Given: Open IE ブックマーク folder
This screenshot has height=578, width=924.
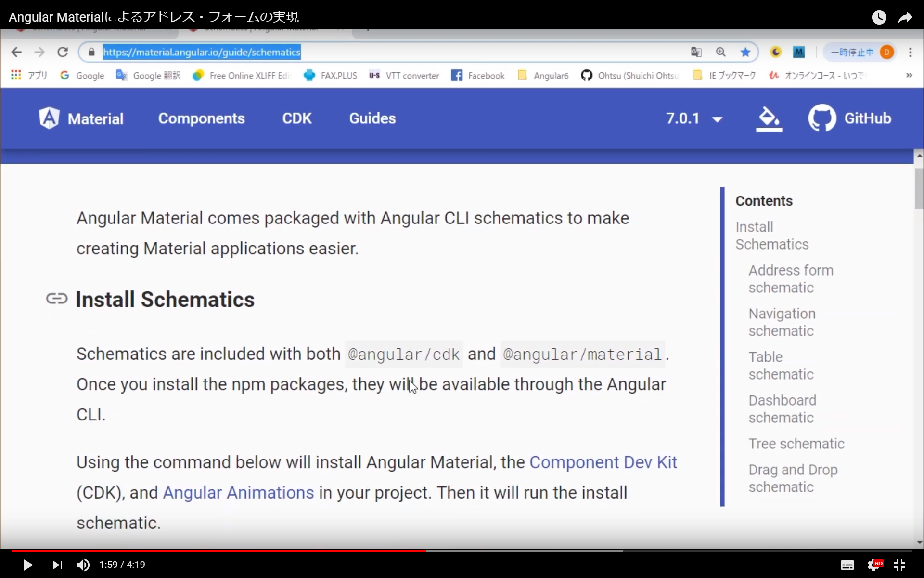Looking at the screenshot, I should tap(724, 76).
